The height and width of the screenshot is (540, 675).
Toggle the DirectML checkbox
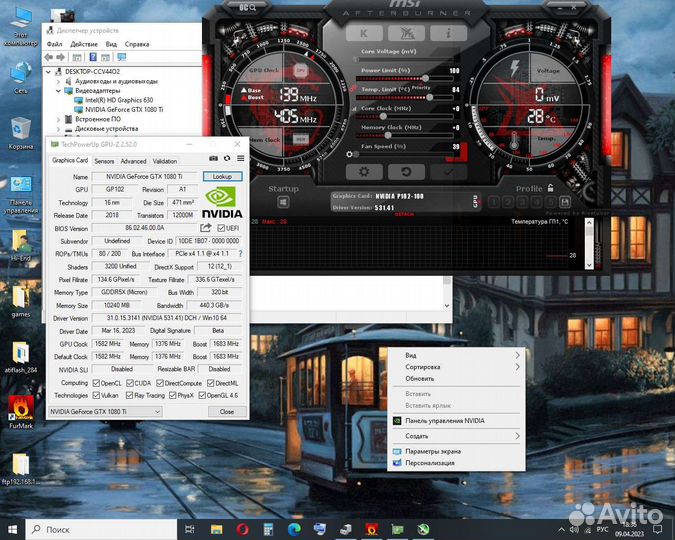pos(211,383)
